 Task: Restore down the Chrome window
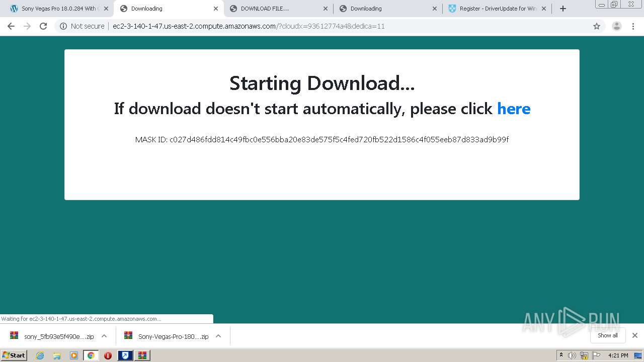614,5
